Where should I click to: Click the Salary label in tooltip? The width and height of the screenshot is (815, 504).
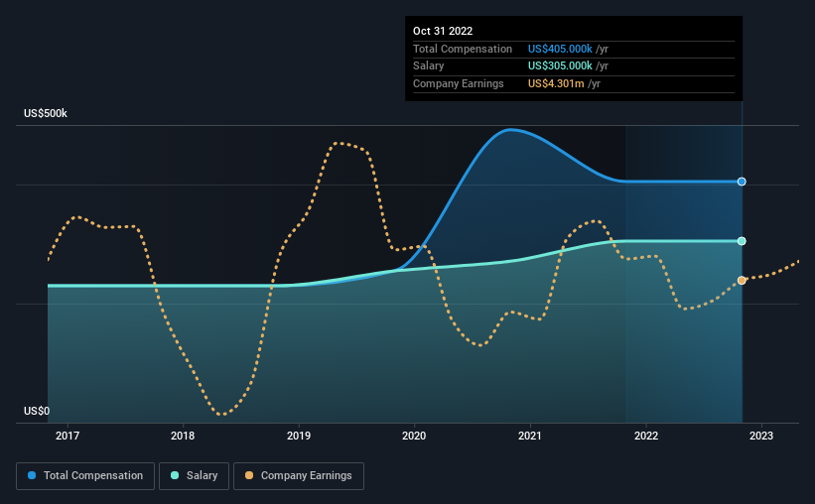(429, 66)
